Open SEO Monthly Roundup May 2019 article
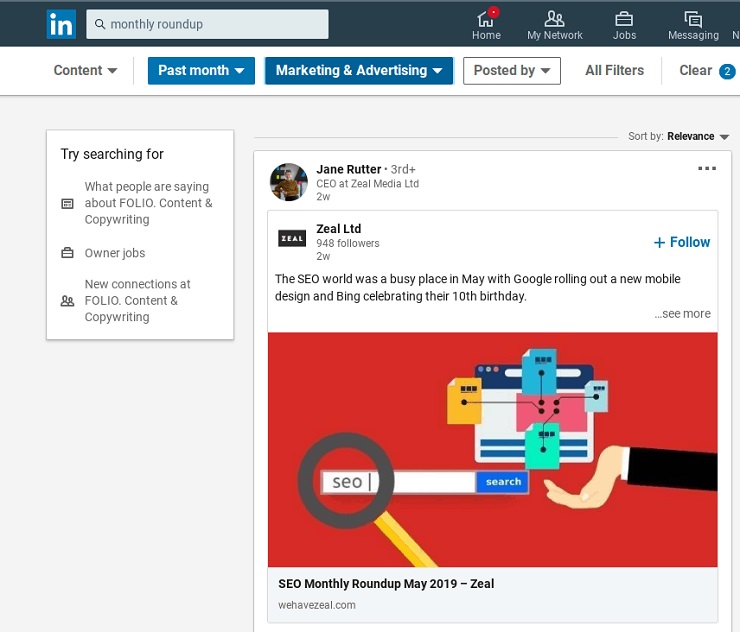 pos(386,584)
